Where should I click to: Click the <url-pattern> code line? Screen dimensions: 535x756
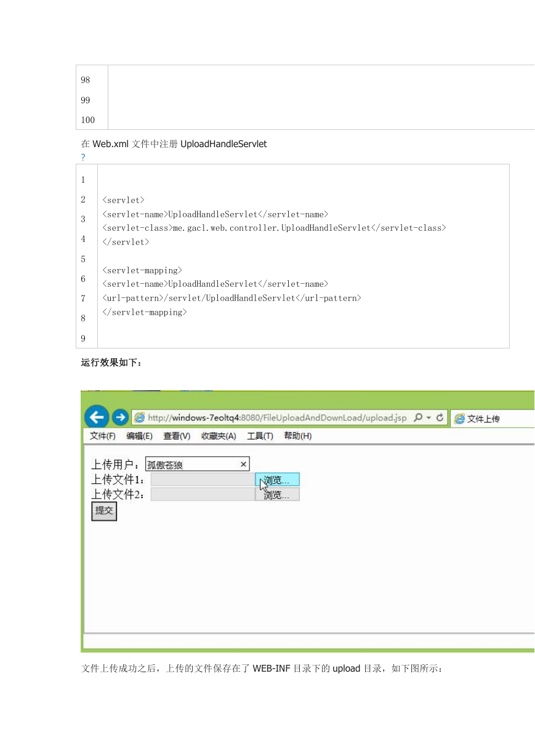(x=231, y=298)
